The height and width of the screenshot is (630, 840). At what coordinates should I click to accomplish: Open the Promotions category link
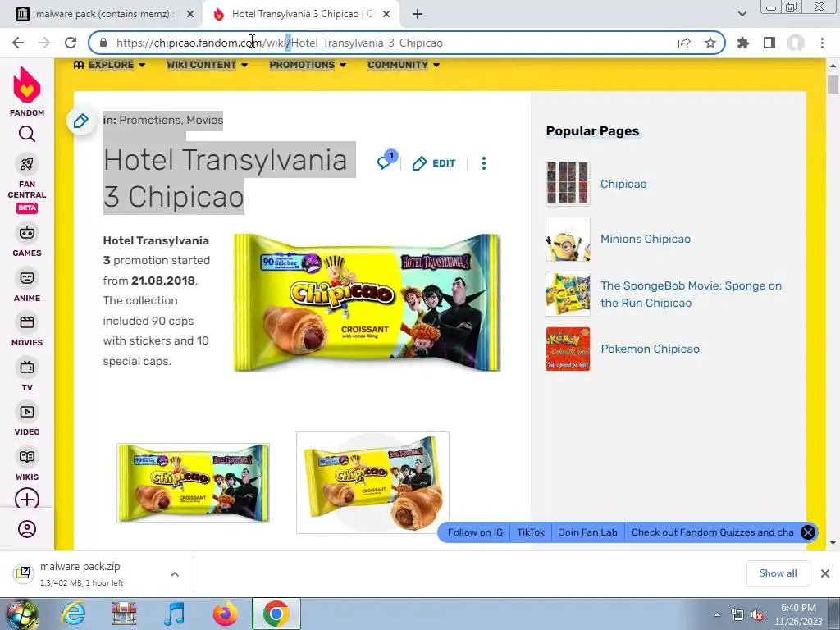[x=150, y=120]
